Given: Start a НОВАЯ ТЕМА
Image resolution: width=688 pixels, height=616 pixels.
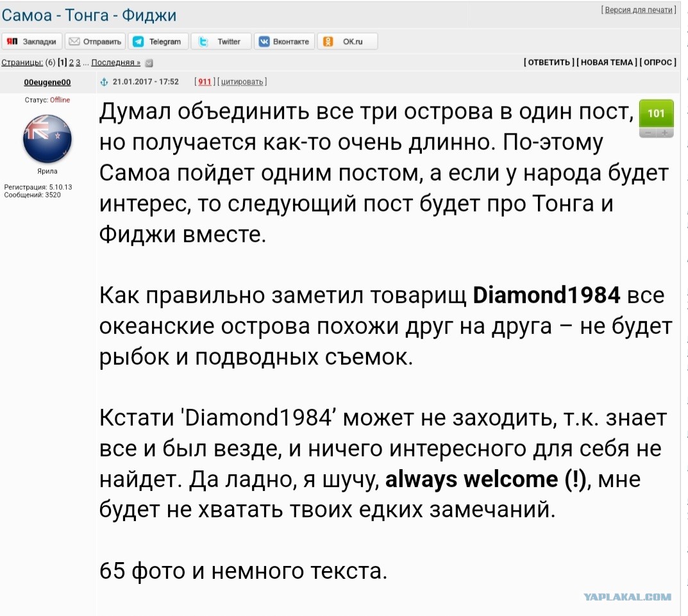Looking at the screenshot, I should [x=607, y=62].
